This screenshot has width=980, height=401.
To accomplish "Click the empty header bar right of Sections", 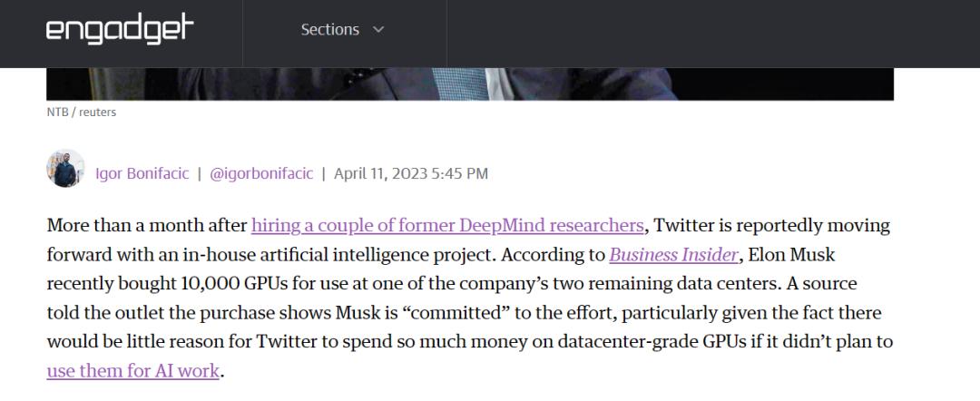I will tap(708, 33).
